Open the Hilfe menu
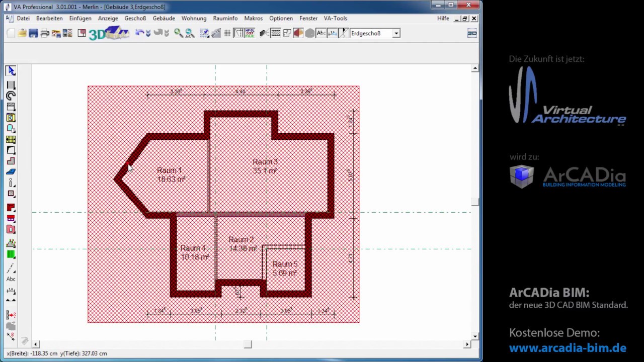This screenshot has height=362, width=644. point(443,18)
